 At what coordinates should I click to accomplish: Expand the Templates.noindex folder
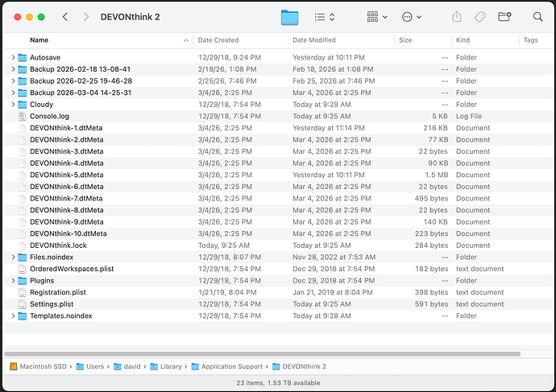(x=13, y=316)
